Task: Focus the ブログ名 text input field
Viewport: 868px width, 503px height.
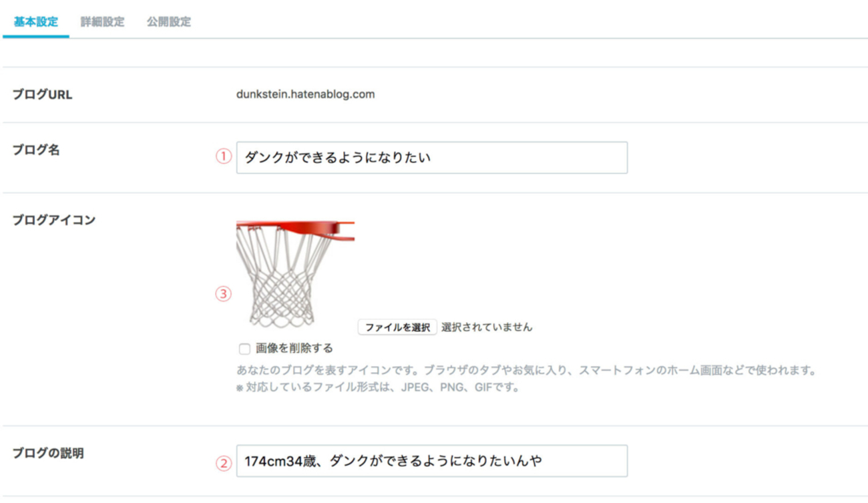Action: tap(431, 158)
